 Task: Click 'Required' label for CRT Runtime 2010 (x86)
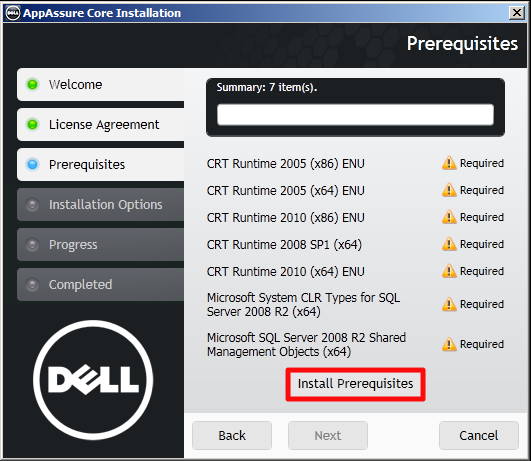pos(482,217)
